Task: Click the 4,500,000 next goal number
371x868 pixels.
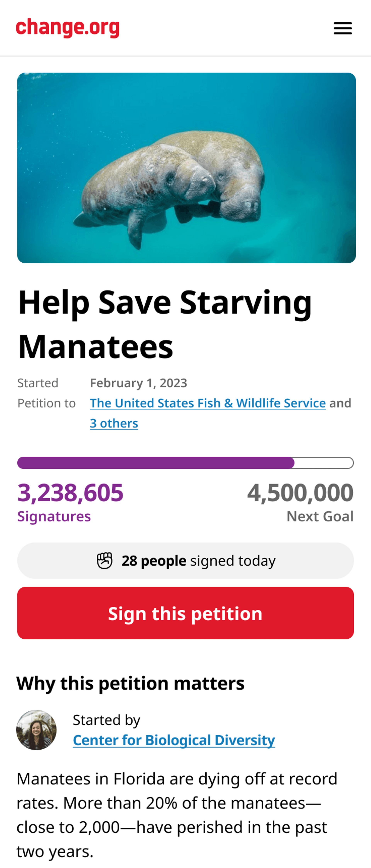Action: tap(300, 493)
